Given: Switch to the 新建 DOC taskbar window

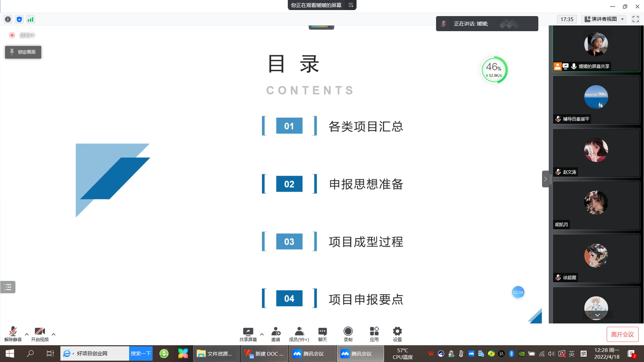Looking at the screenshot, I should pyautogui.click(x=264, y=354).
